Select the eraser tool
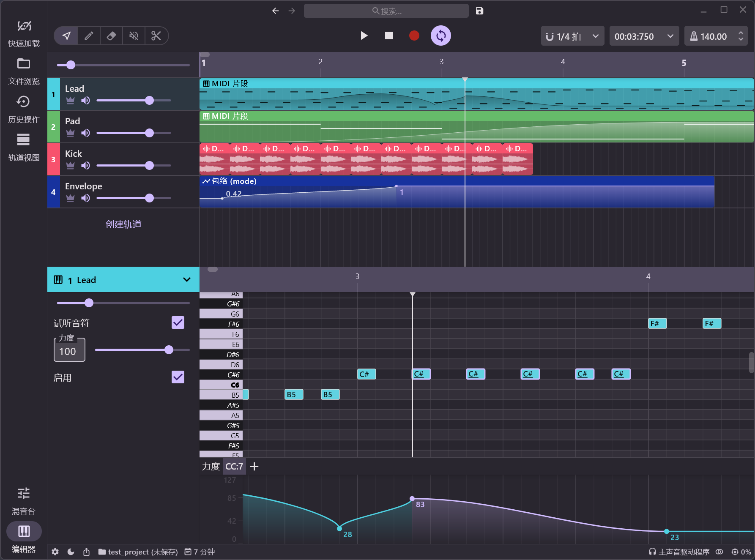Image resolution: width=755 pixels, height=560 pixels. [111, 36]
